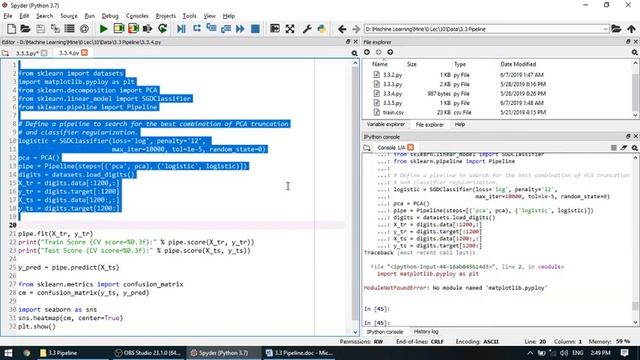This screenshot has width=640, height=360.
Task: Go back with the left arrow toolbar icon
Action: click(x=342, y=29)
